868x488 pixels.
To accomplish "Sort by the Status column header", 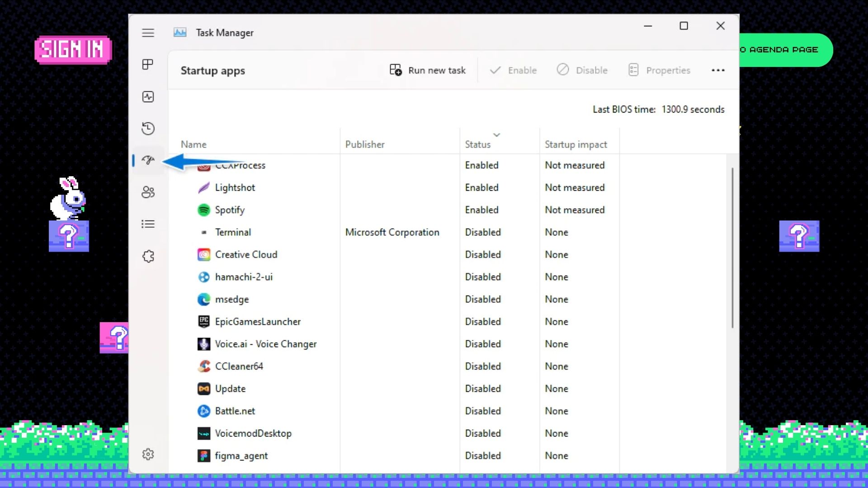I will [x=478, y=145].
